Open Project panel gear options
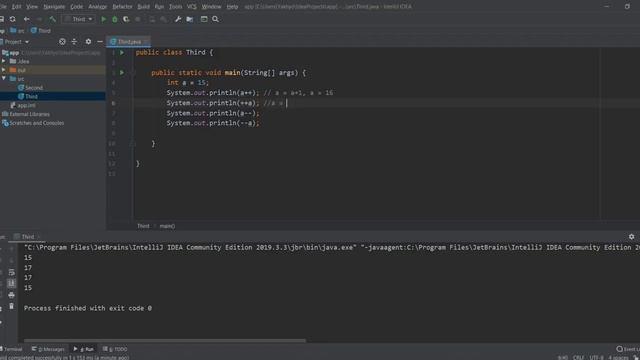The image size is (640, 360). pyautogui.click(x=88, y=42)
